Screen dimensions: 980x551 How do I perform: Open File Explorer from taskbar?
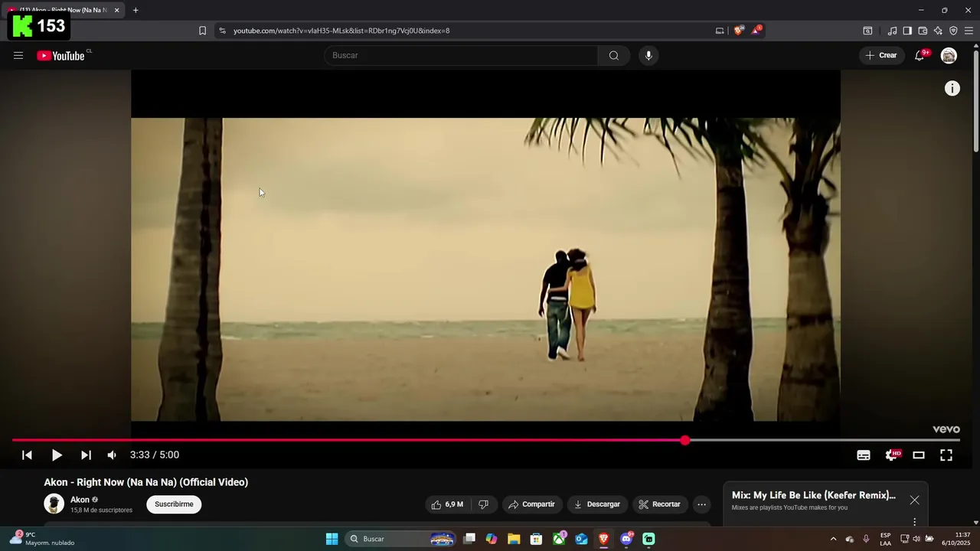pyautogui.click(x=514, y=539)
